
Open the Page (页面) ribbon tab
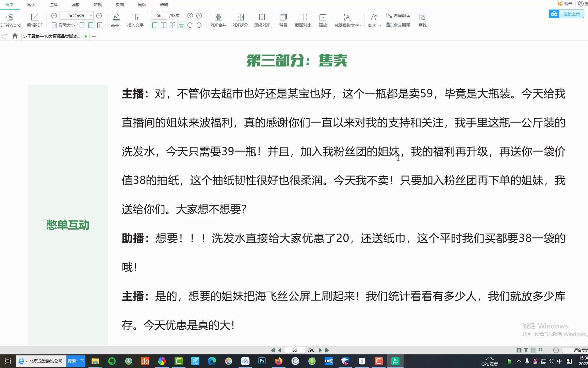pos(120,4)
